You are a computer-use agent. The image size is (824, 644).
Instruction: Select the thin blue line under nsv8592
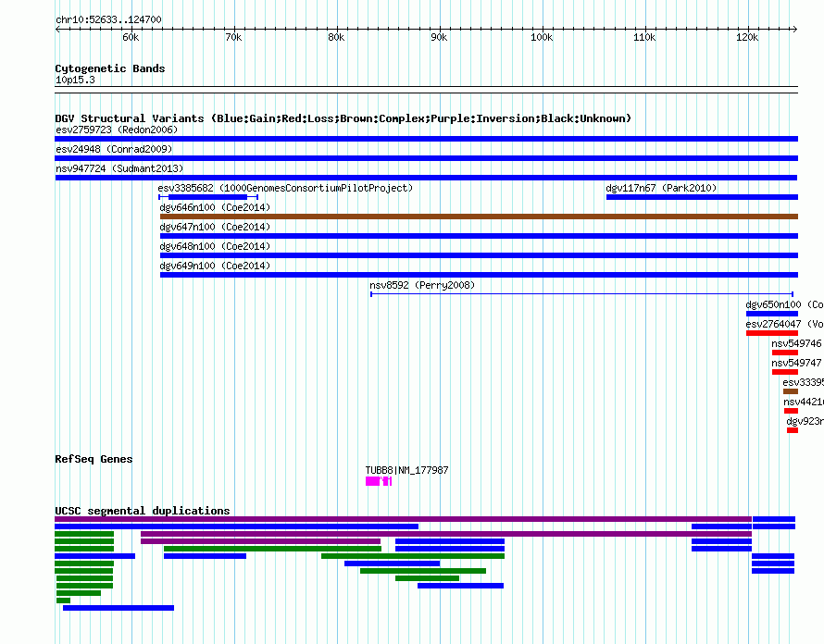pos(581,294)
